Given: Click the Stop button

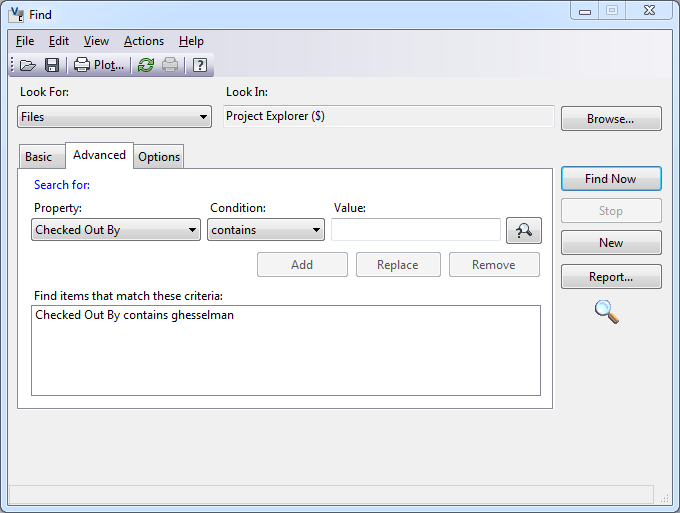Looking at the screenshot, I should pyautogui.click(x=611, y=211).
